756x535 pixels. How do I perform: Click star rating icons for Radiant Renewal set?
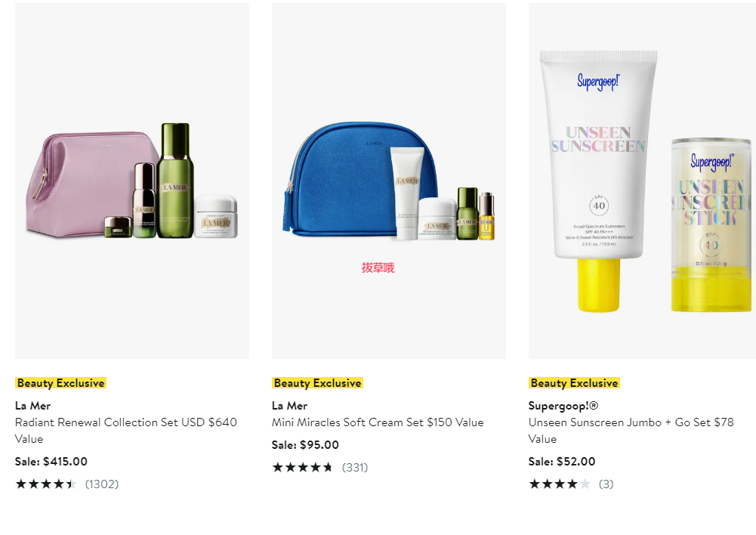click(x=46, y=484)
